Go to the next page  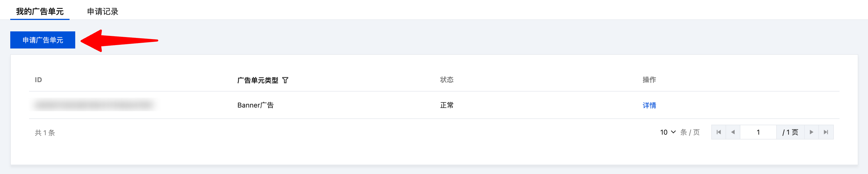pyautogui.click(x=811, y=132)
